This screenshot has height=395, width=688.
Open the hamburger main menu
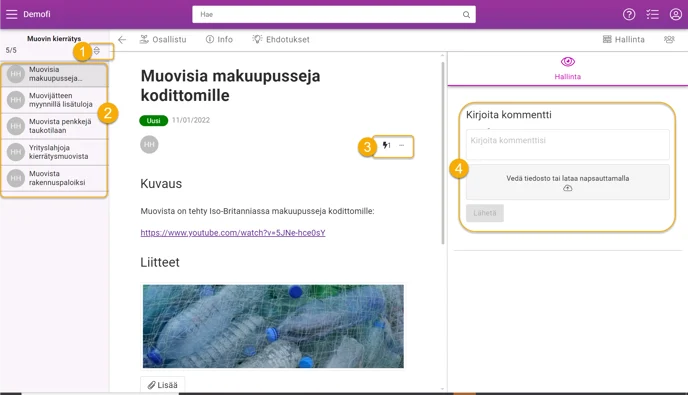click(11, 14)
